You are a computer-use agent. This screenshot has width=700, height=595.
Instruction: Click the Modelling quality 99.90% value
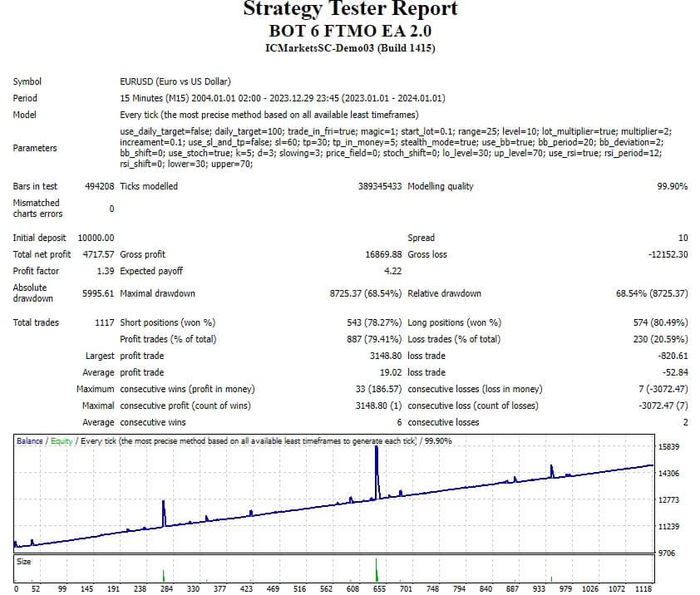673,186
